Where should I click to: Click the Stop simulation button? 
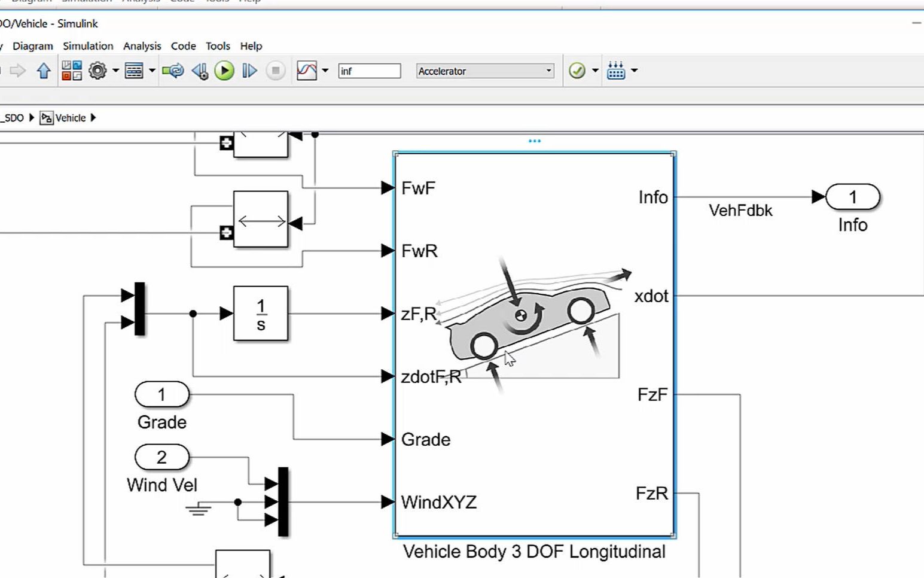click(276, 71)
